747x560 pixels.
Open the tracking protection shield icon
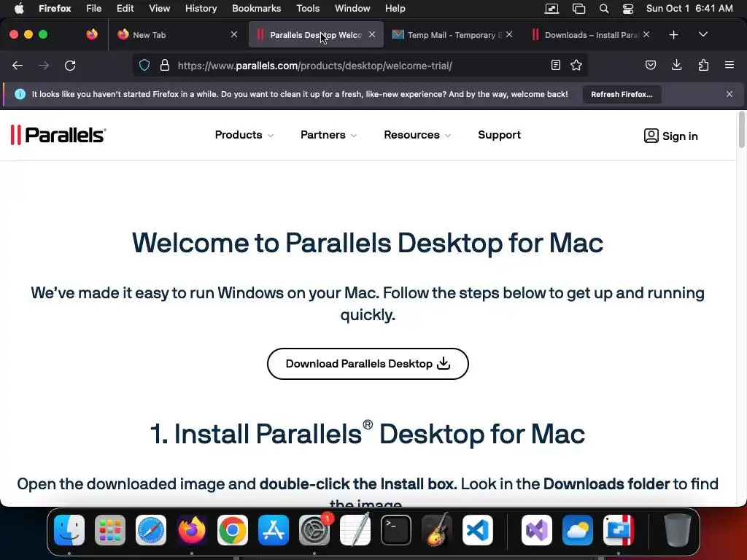click(144, 65)
